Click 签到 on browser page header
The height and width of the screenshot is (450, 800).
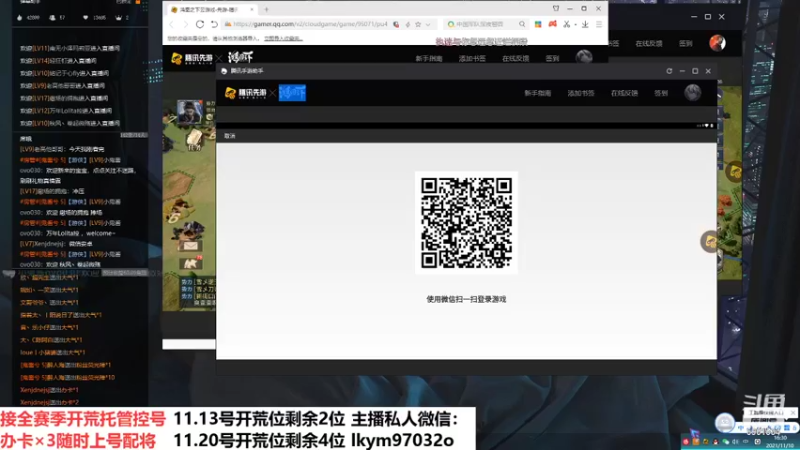coord(552,59)
